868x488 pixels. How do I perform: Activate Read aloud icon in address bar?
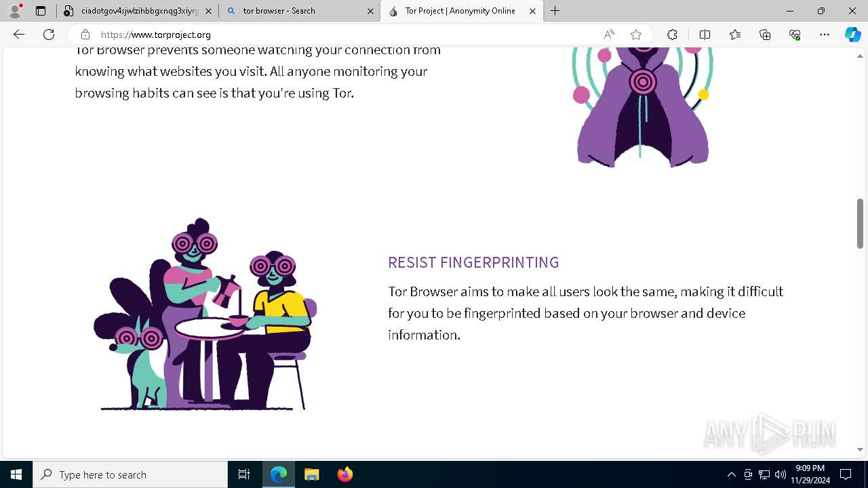(x=609, y=35)
